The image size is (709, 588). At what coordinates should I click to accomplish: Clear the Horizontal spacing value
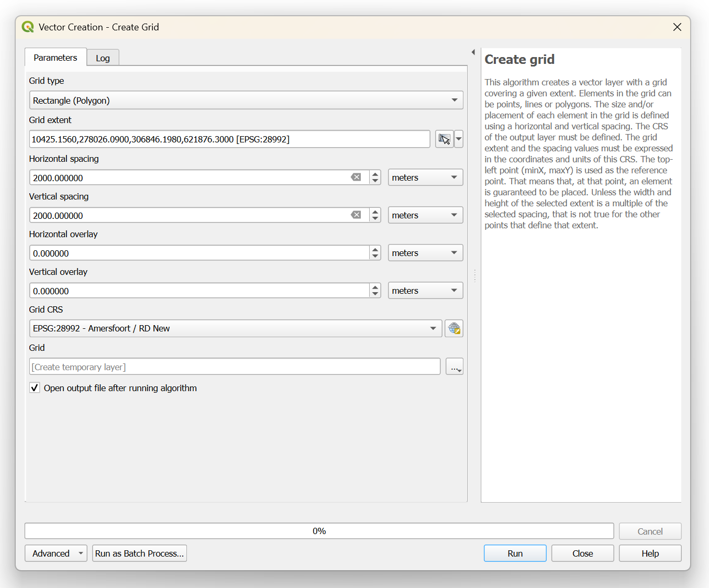356,177
